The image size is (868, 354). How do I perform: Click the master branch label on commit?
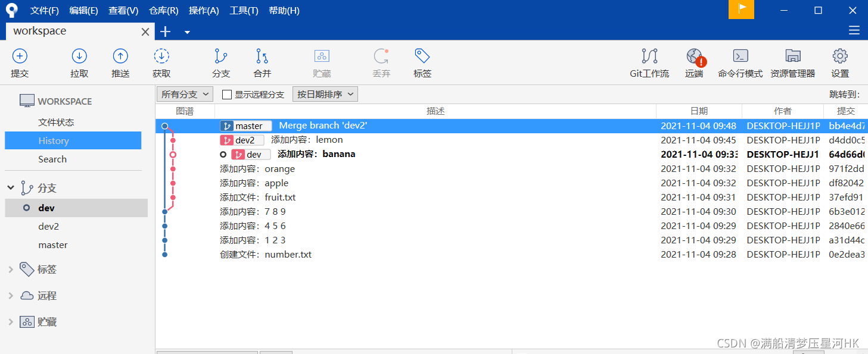pyautogui.click(x=246, y=126)
